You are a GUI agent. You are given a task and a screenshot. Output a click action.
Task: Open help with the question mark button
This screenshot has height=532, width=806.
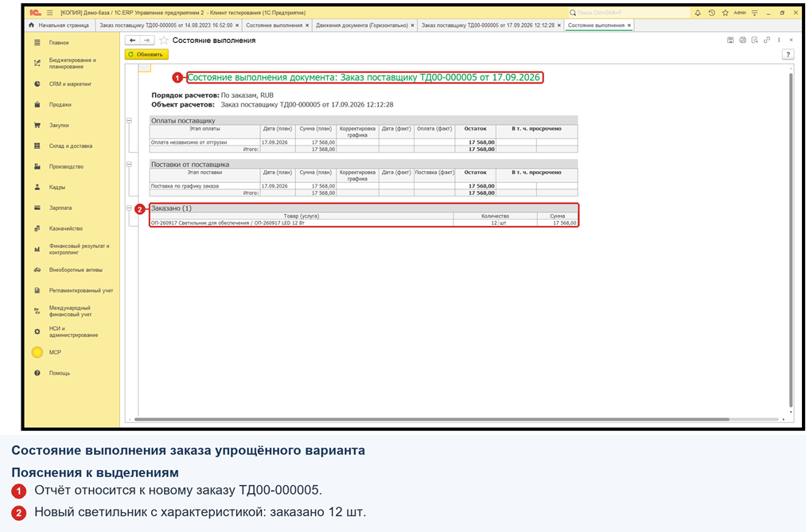click(788, 54)
